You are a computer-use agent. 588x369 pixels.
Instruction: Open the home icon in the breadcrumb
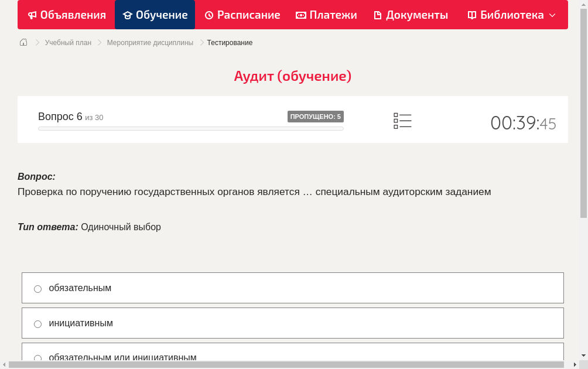[x=23, y=42]
